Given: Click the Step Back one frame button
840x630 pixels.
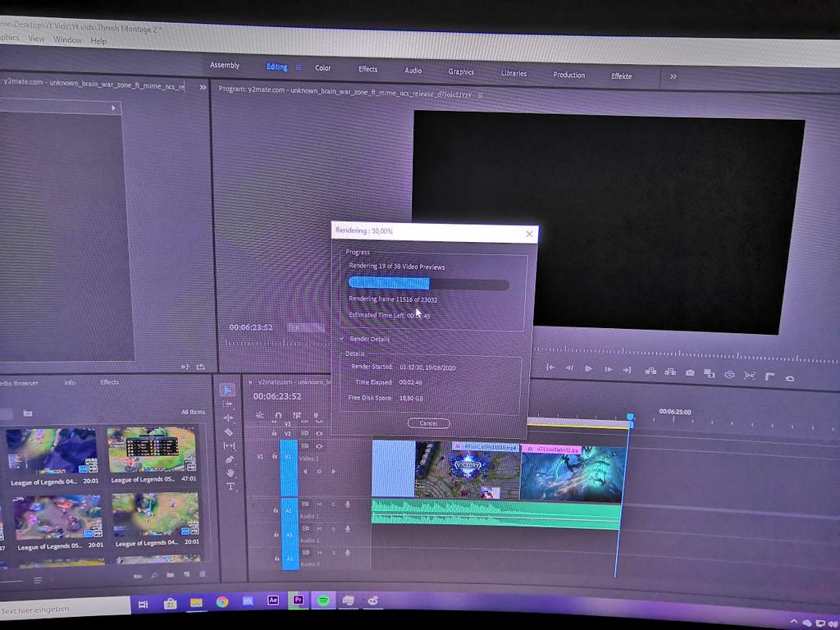Looking at the screenshot, I should click(569, 368).
